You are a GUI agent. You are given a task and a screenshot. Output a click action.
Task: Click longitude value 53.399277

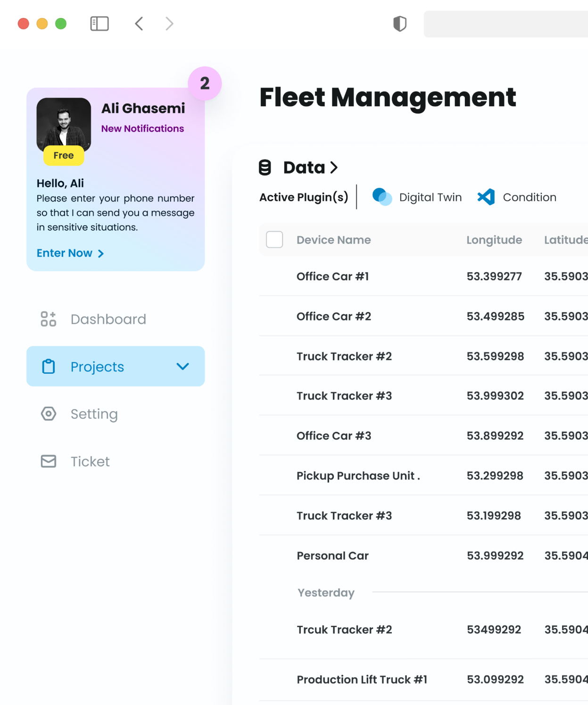(494, 276)
